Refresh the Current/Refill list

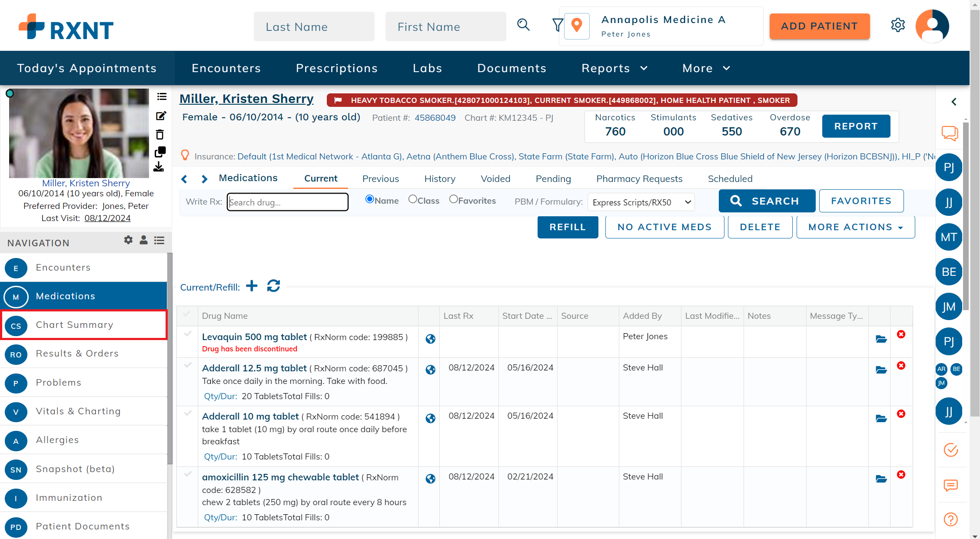(273, 286)
